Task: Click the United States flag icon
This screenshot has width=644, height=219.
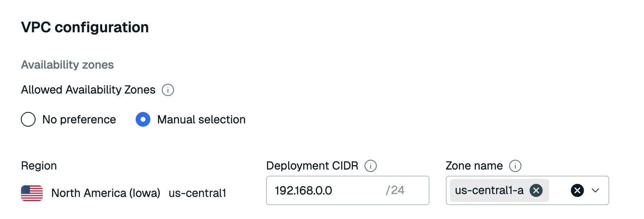Action: 32,193
